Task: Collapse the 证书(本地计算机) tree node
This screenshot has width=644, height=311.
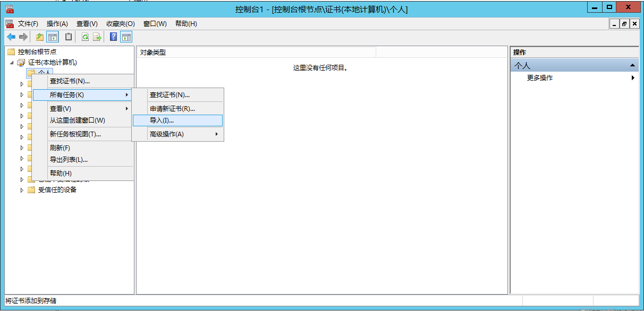Action: point(12,63)
